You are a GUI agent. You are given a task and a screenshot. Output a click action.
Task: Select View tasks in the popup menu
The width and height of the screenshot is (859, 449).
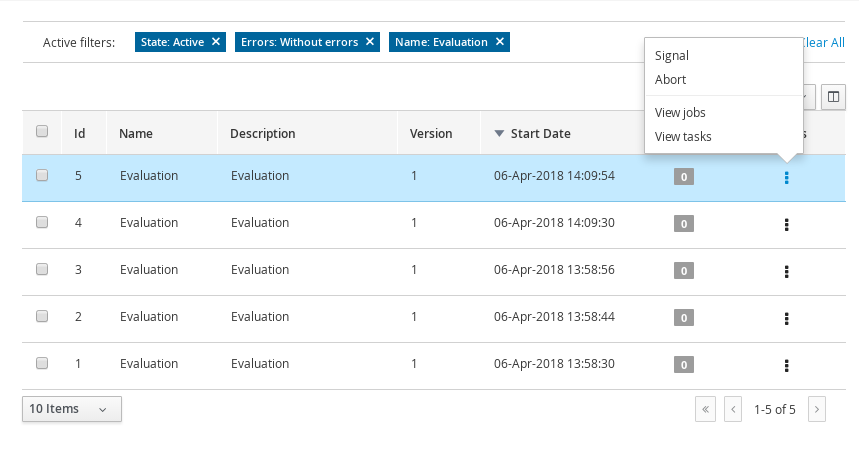(683, 136)
